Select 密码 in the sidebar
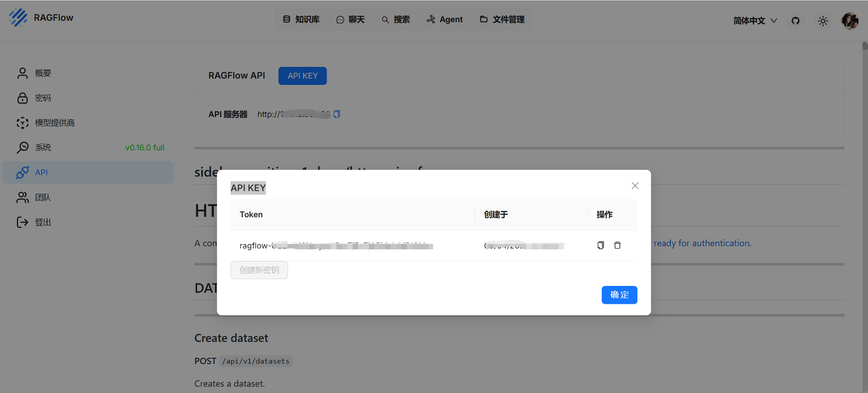The height and width of the screenshot is (393, 868). pos(88,98)
